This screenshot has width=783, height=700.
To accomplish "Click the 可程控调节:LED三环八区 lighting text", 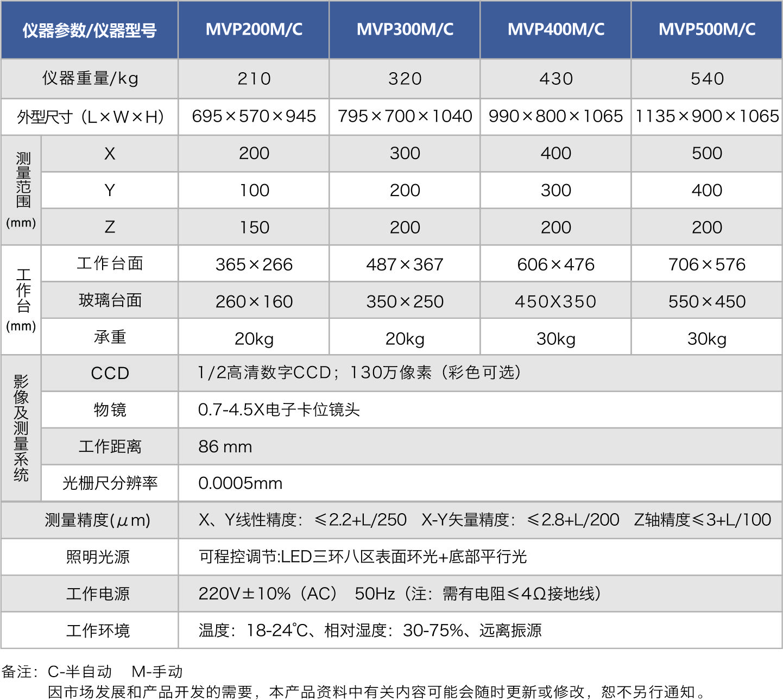I will [363, 557].
